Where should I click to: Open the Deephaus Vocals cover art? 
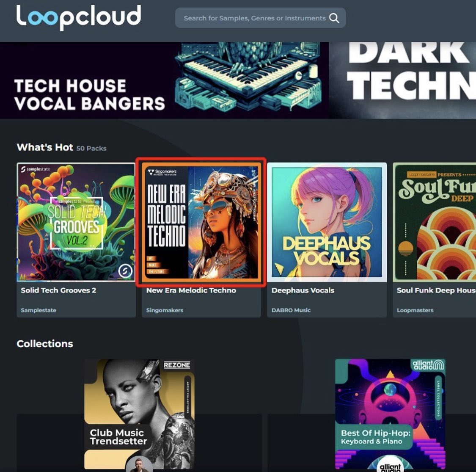(x=327, y=222)
